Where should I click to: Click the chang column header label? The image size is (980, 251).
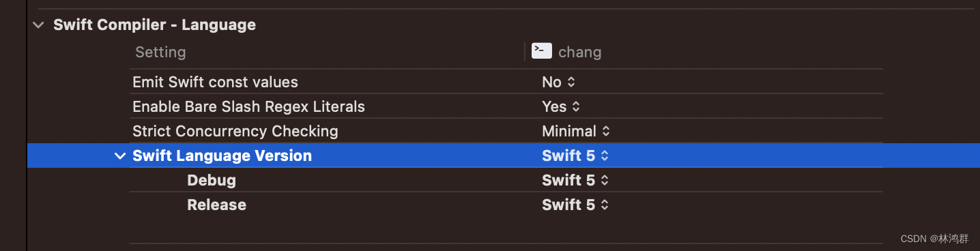(580, 52)
